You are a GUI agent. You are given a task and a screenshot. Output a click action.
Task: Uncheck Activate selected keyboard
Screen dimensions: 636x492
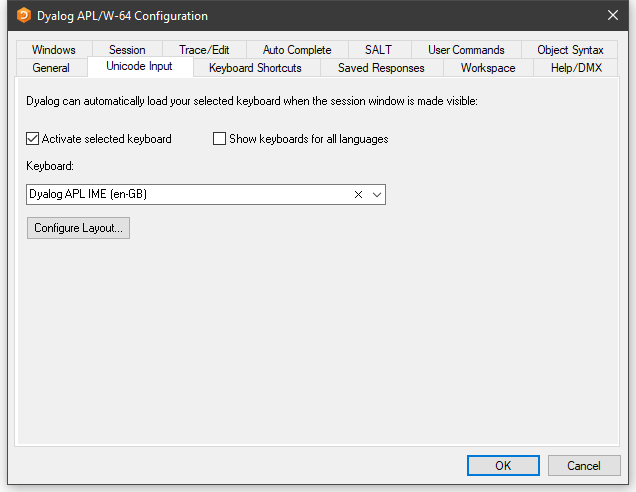(x=33, y=139)
